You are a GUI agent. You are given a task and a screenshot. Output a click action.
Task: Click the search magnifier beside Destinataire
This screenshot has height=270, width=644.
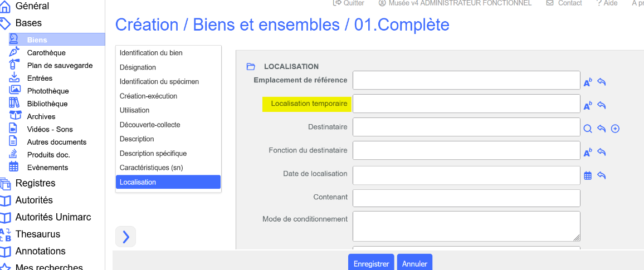click(x=588, y=129)
